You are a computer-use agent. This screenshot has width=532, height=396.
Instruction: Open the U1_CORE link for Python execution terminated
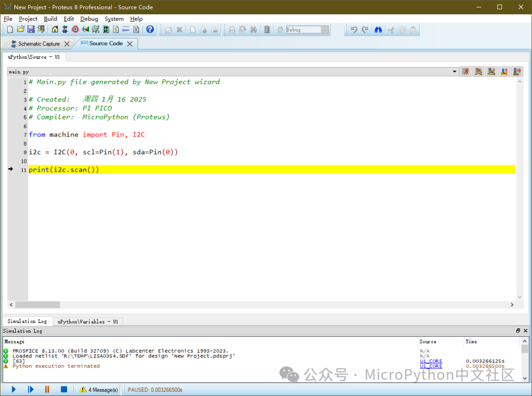tap(431, 366)
